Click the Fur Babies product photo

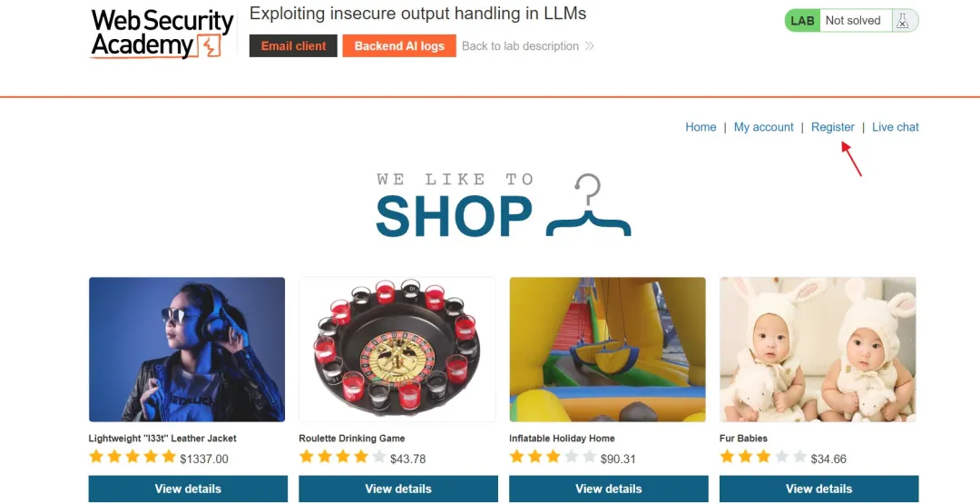(x=818, y=350)
